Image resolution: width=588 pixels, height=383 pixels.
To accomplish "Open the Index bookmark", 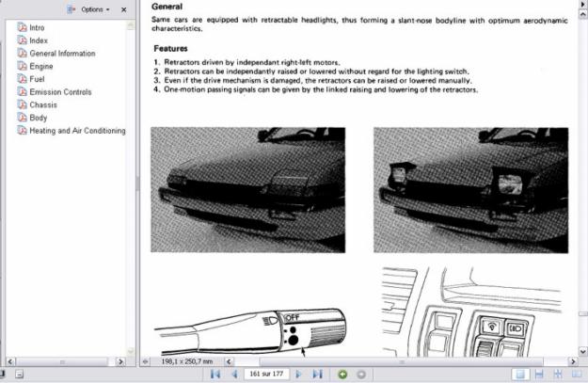I will click(x=39, y=40).
